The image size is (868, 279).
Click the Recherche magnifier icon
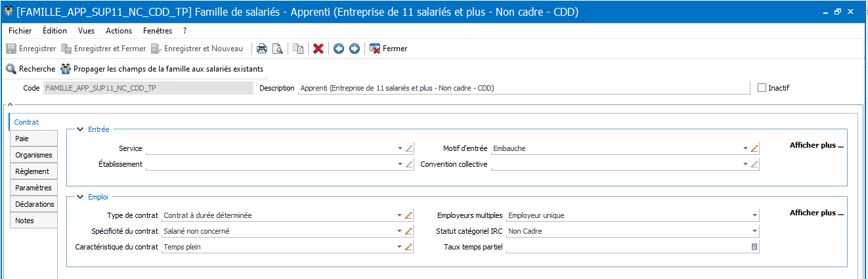pos(11,68)
